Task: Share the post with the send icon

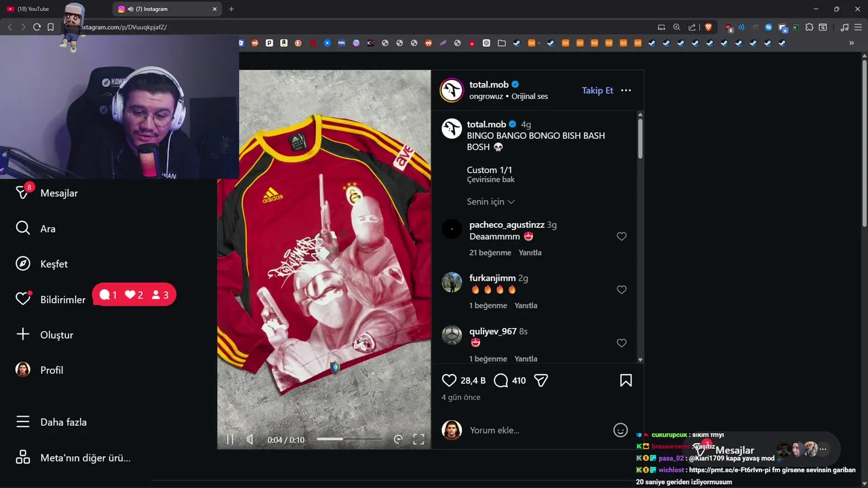Action: click(540, 380)
